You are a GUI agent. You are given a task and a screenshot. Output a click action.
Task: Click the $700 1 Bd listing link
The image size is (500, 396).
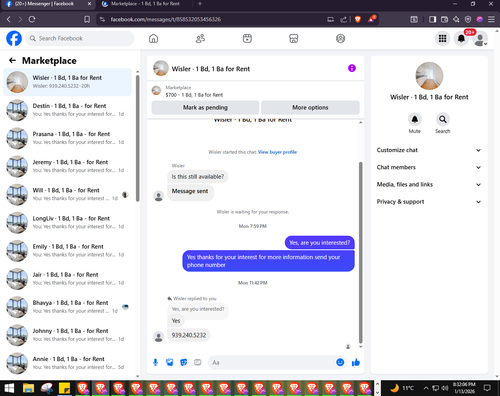pos(194,95)
